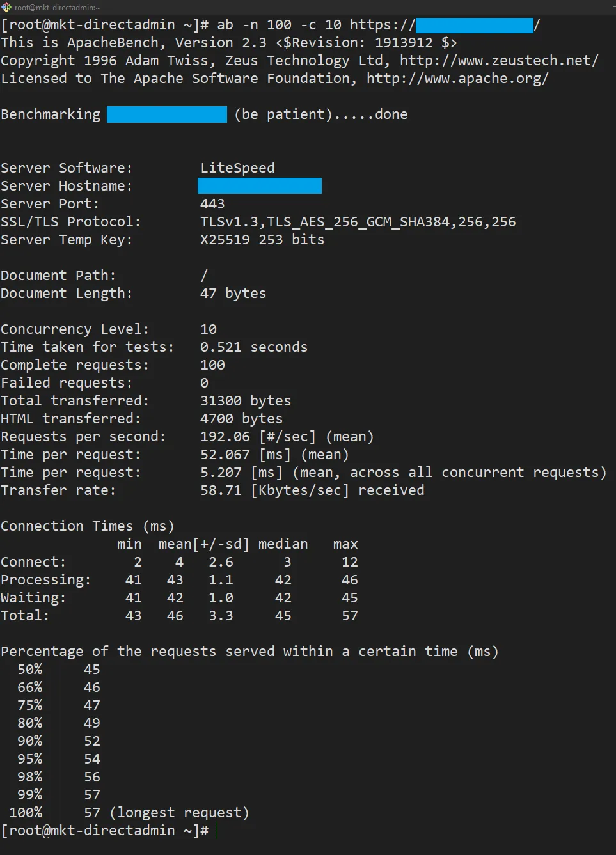The height and width of the screenshot is (855, 616).
Task: Click the '75%' percentile row
Action: pyautogui.click(x=59, y=705)
